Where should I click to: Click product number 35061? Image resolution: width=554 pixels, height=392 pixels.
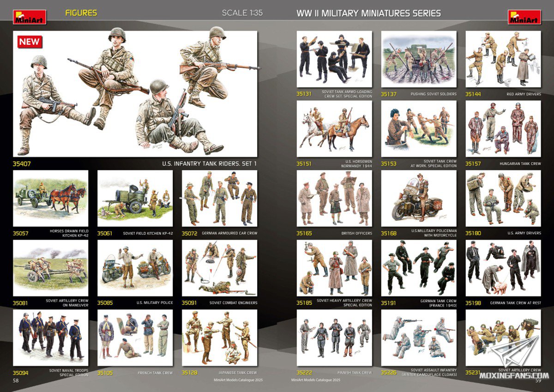point(105,233)
